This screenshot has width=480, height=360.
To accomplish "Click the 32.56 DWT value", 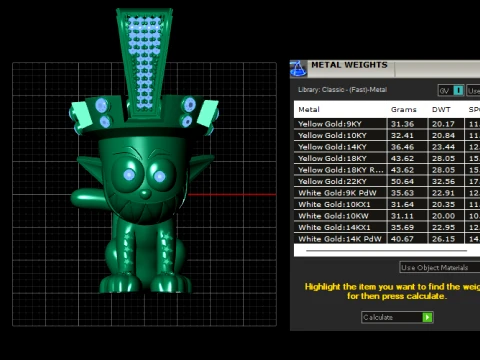I will click(x=443, y=181).
